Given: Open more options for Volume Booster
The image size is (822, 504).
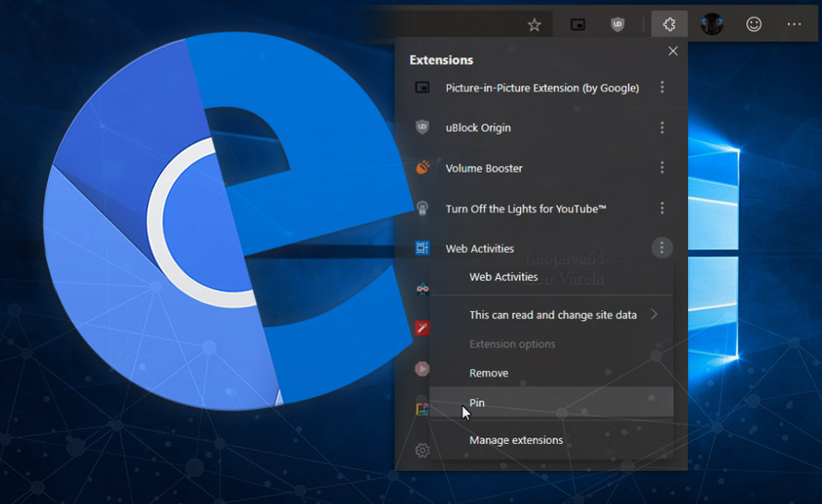Looking at the screenshot, I should 662,168.
